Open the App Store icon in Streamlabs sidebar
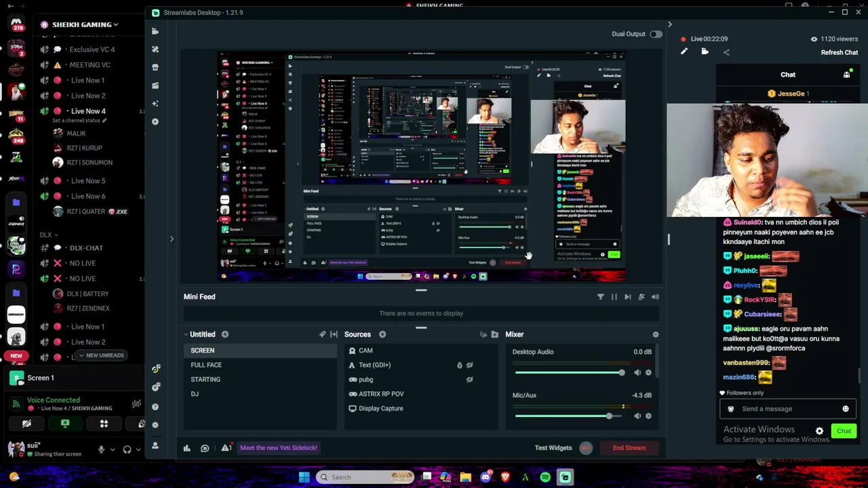This screenshot has height=488, width=868. click(x=155, y=67)
